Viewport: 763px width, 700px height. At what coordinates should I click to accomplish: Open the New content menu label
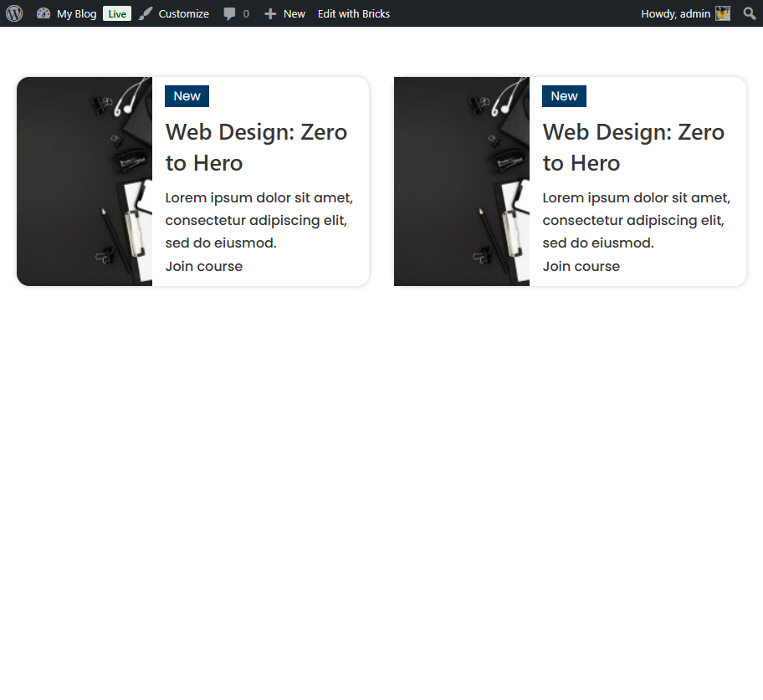(294, 13)
